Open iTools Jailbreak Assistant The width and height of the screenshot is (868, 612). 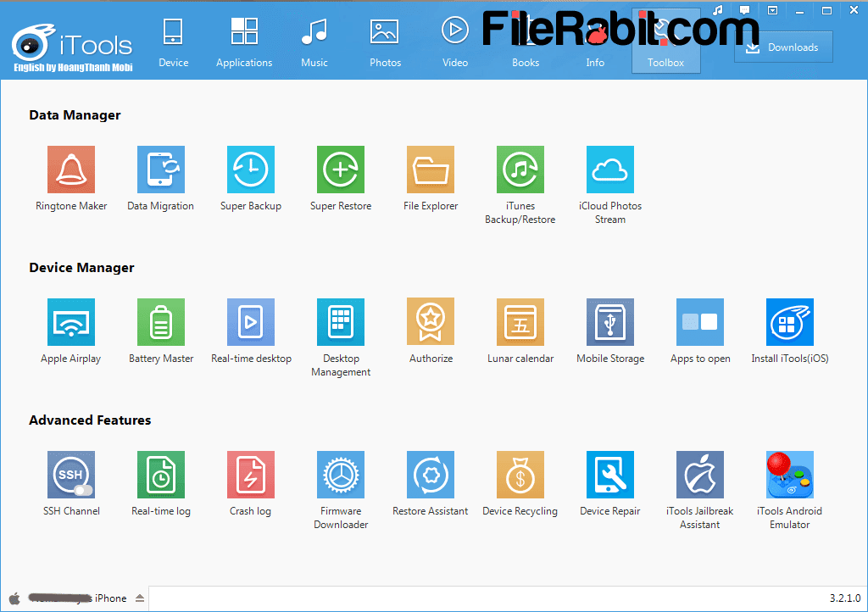pyautogui.click(x=699, y=475)
